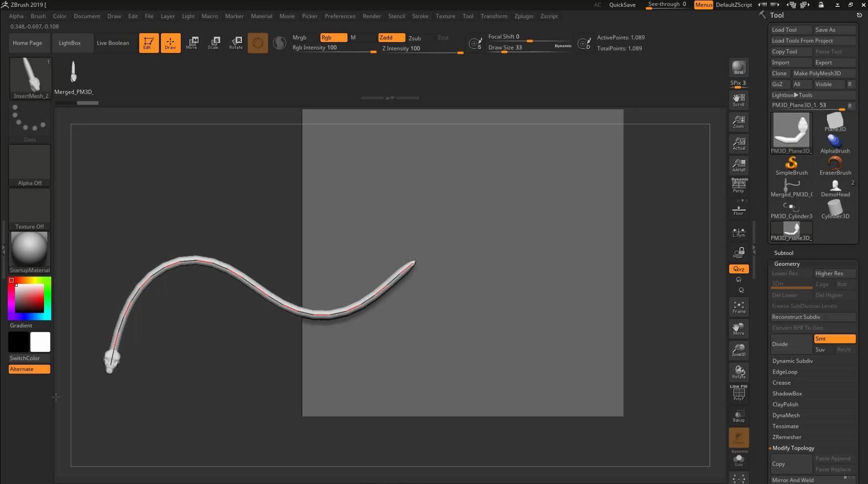Click the Frame view icon
The height and width of the screenshot is (484, 868).
point(738,307)
